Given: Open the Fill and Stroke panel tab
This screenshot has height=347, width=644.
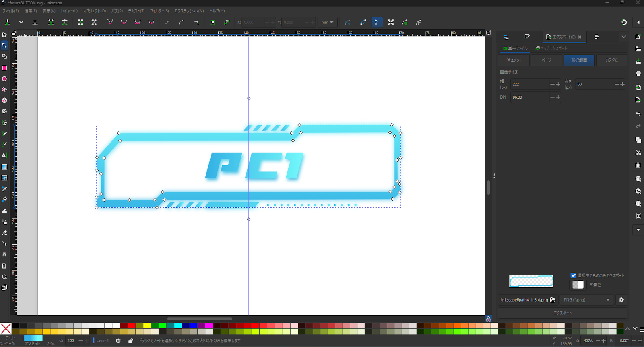Looking at the screenshot, I should pyautogui.click(x=527, y=37).
